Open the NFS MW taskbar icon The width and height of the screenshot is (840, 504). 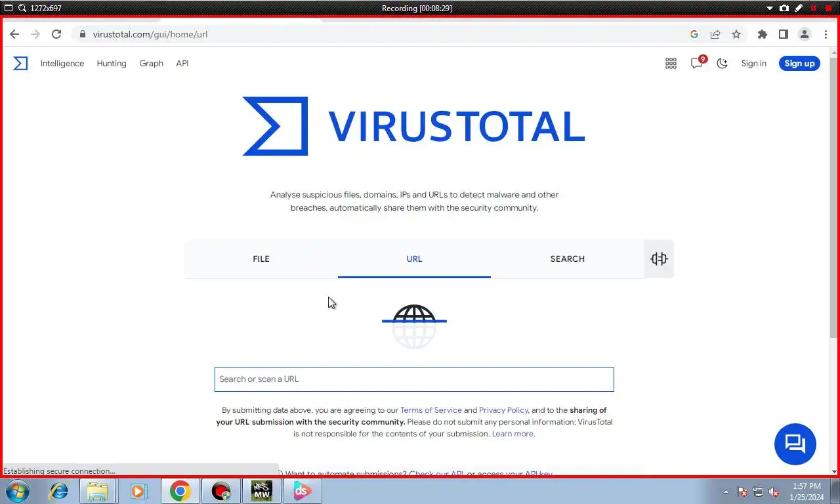point(262,491)
